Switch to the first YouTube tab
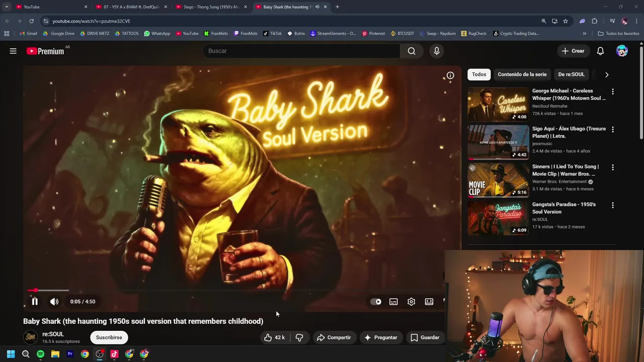This screenshot has width=644, height=362. point(50,7)
